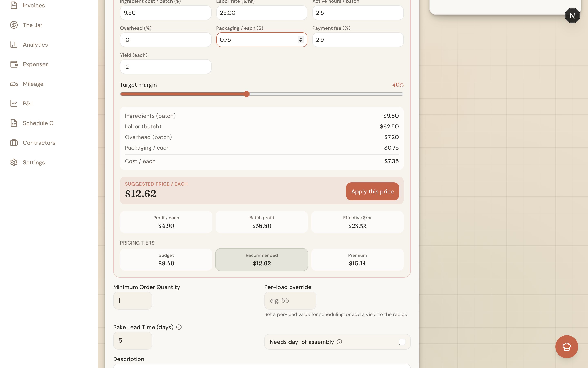
Task: Open Invoices in sidebar
Action: click(x=34, y=5)
